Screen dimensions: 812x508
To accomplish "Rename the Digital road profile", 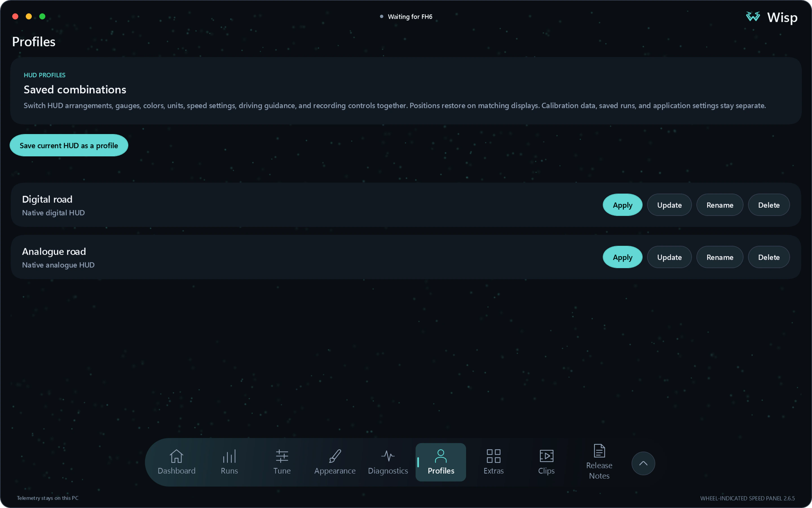I will tap(720, 205).
